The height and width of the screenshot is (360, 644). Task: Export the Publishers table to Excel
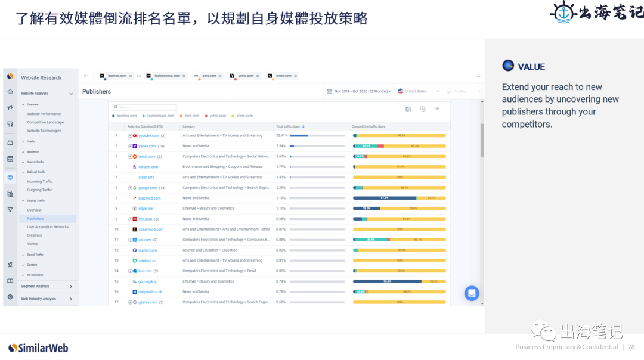click(409, 108)
